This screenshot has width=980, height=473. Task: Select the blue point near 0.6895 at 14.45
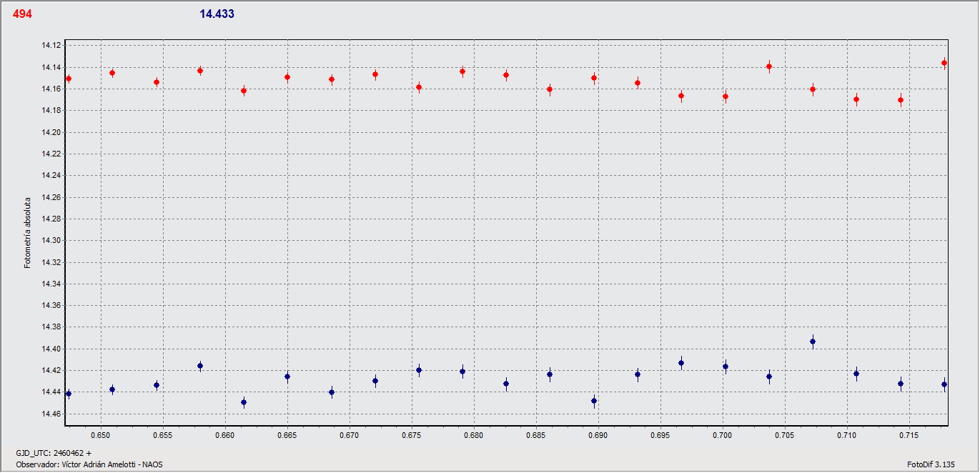click(594, 401)
